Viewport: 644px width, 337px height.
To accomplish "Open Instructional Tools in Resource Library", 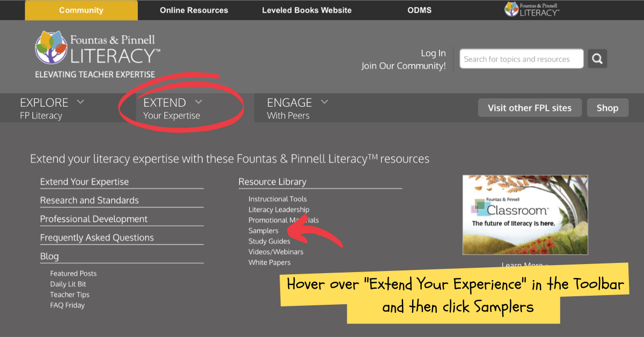I will coord(277,199).
